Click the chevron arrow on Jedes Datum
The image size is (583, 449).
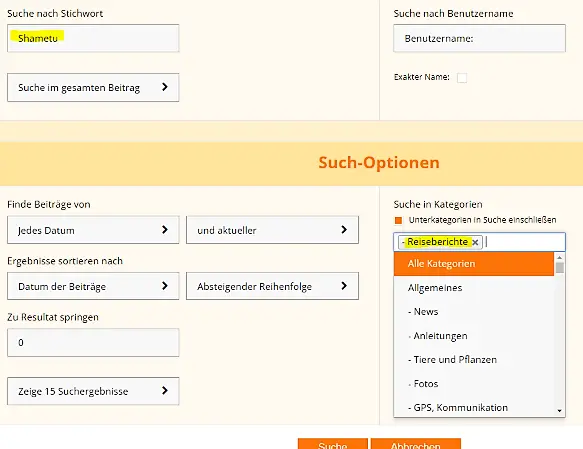pos(165,230)
